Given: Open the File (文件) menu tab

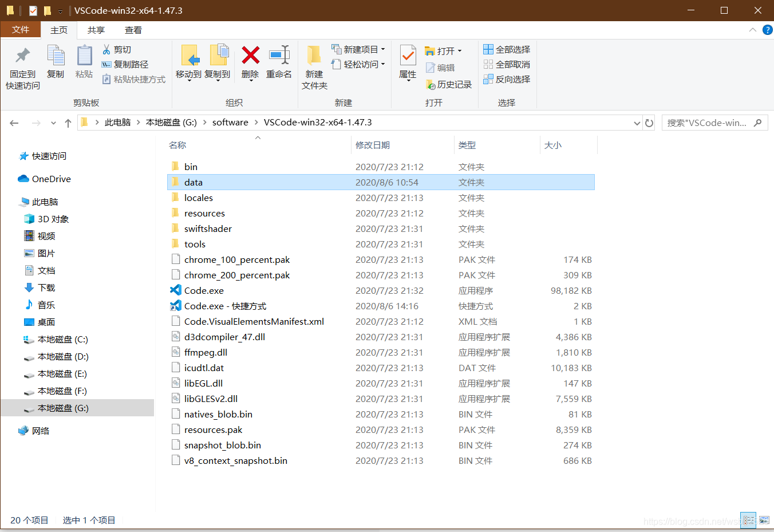Looking at the screenshot, I should pyautogui.click(x=21, y=30).
